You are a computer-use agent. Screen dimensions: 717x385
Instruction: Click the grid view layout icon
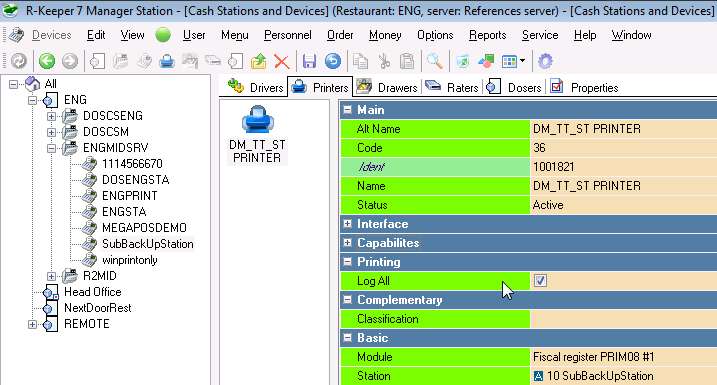coord(509,61)
